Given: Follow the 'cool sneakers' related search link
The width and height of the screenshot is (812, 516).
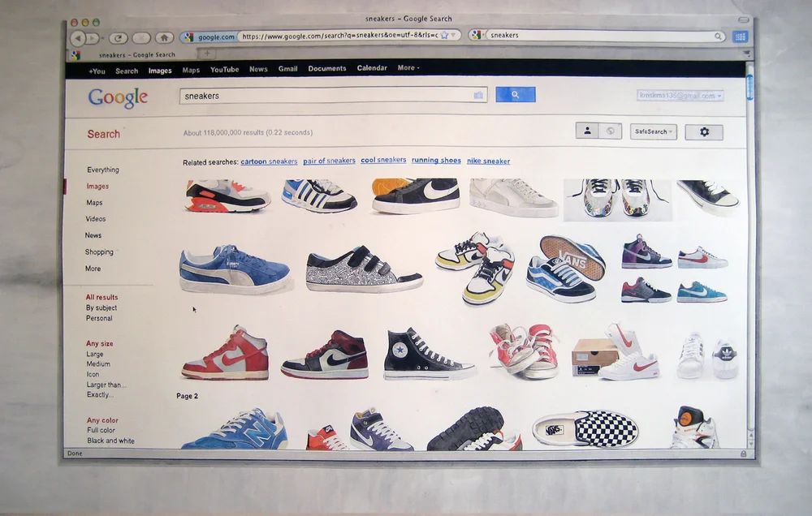Looking at the screenshot, I should point(383,160).
